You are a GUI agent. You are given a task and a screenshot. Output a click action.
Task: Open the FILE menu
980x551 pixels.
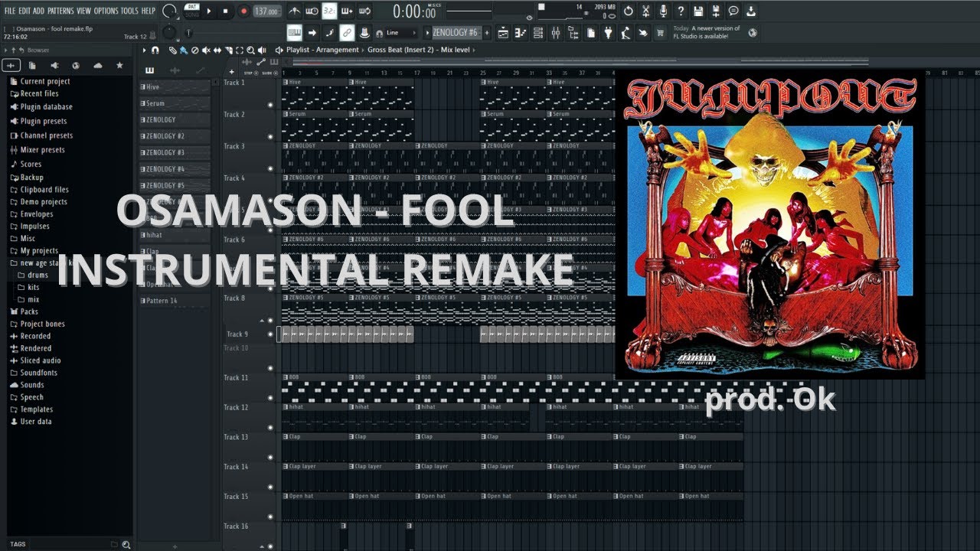tap(10, 11)
